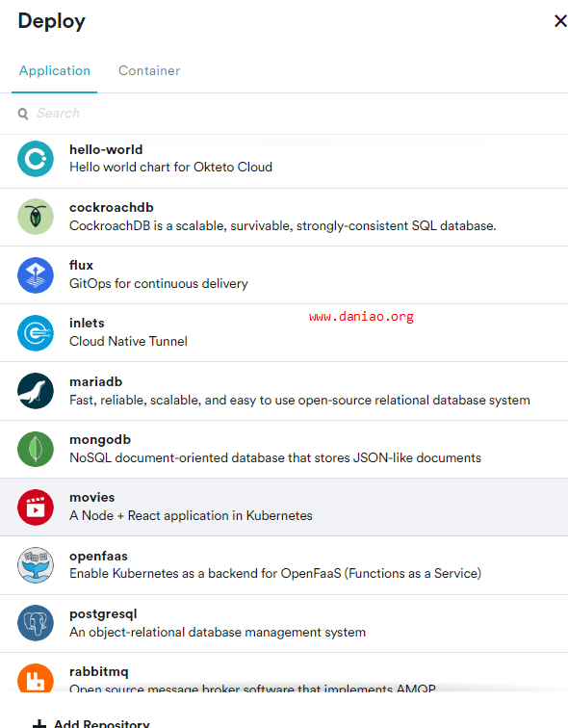
Task: Click the magnifier search icon
Action: [x=23, y=114]
